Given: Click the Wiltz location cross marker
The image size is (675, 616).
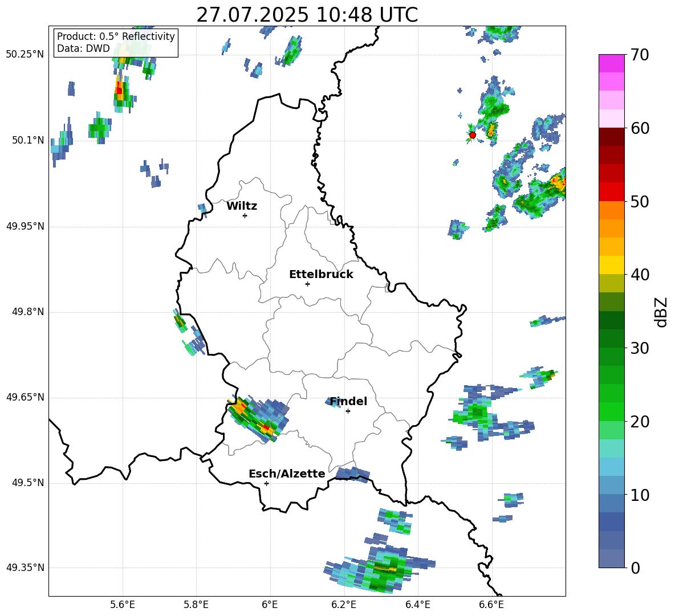Looking at the screenshot, I should (x=245, y=215).
